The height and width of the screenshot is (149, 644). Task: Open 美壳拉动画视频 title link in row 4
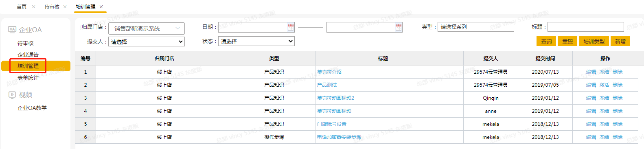334,111
